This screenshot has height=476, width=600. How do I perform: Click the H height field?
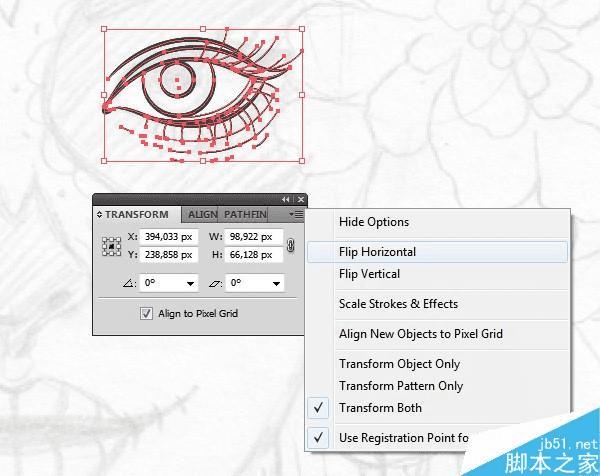(x=254, y=255)
